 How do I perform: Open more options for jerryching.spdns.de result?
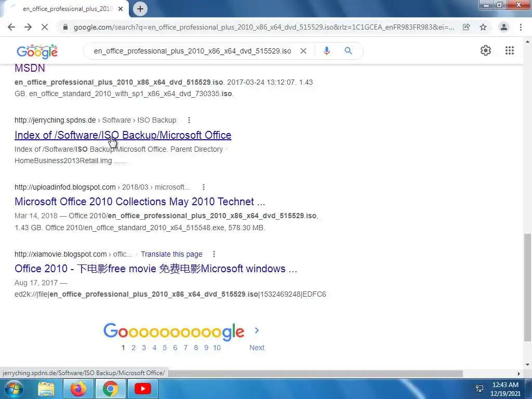189,120
